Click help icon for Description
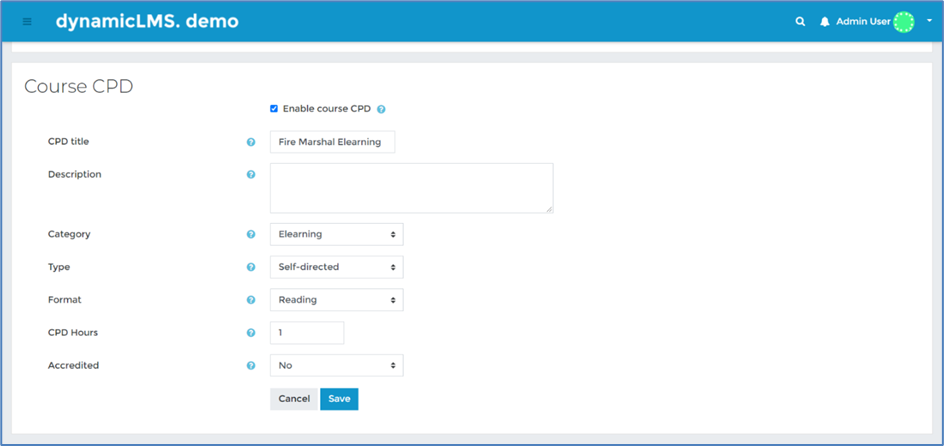The height and width of the screenshot is (446, 944). (251, 175)
